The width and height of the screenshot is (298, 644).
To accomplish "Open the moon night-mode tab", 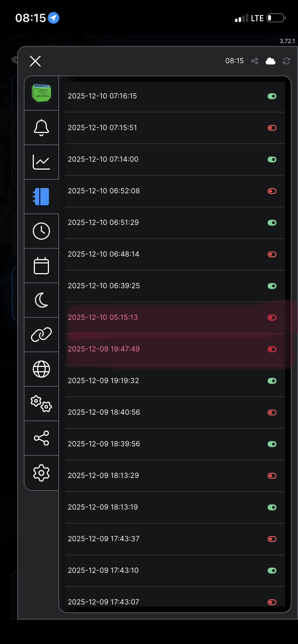I will point(41,300).
